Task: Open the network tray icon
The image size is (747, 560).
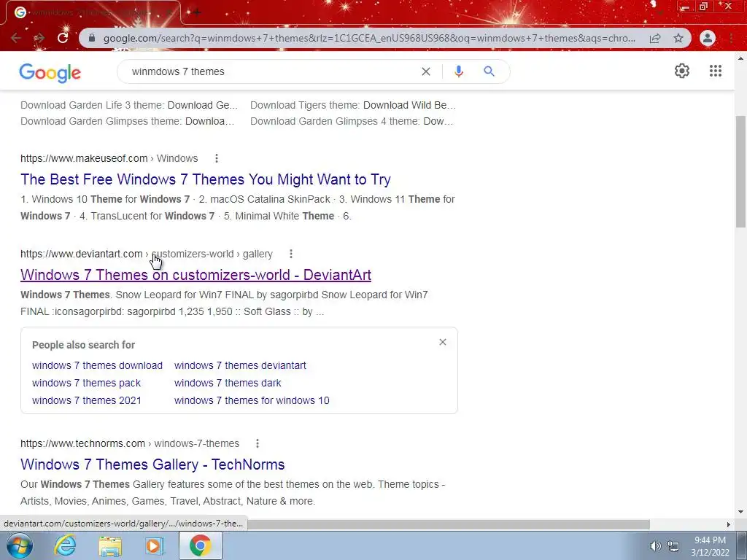Action: 673,546
